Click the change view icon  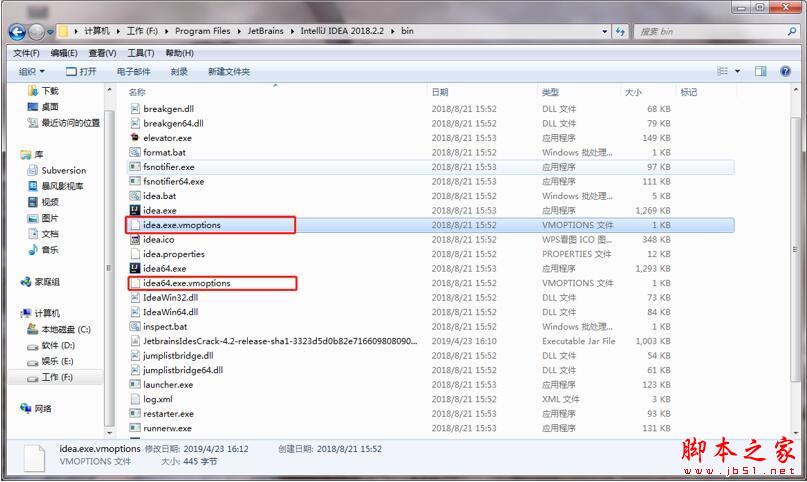click(x=723, y=71)
